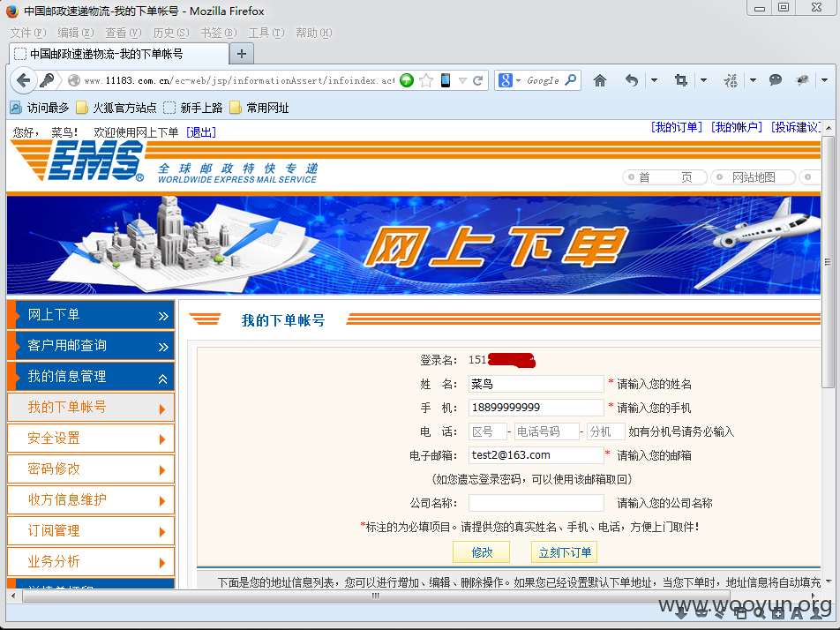840x630 pixels.
Task: Click the 访问最多 bookmark
Action: pos(41,108)
